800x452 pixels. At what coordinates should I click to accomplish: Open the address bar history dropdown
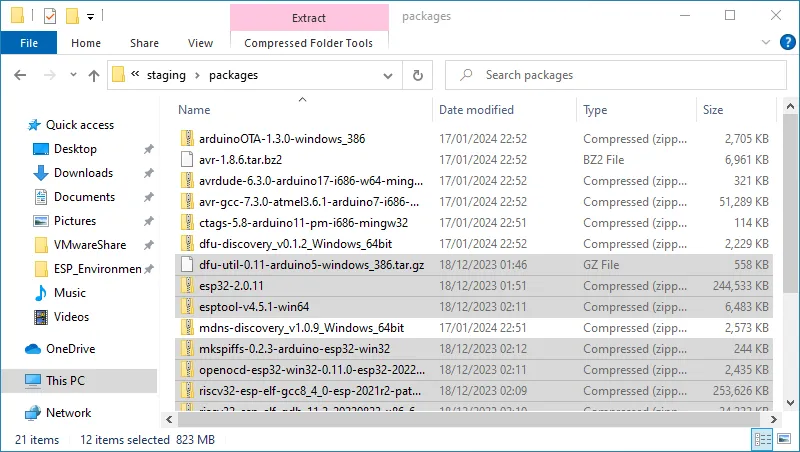pos(388,76)
